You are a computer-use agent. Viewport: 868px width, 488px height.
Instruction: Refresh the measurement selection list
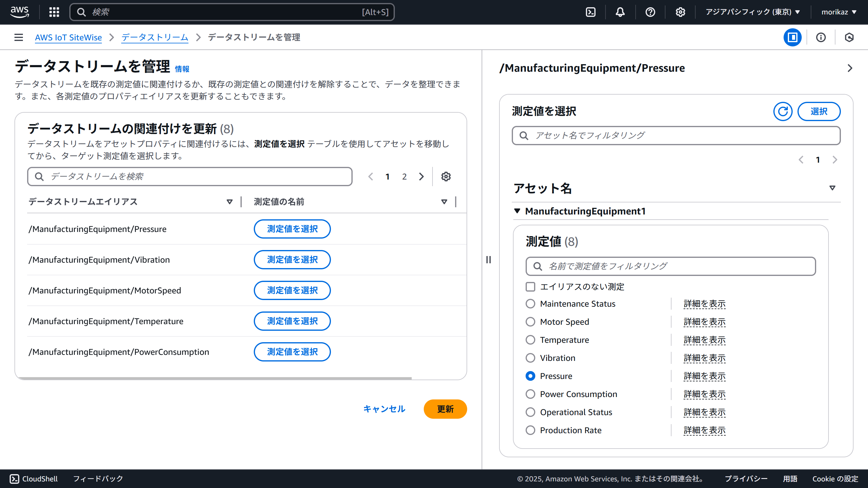coord(783,111)
